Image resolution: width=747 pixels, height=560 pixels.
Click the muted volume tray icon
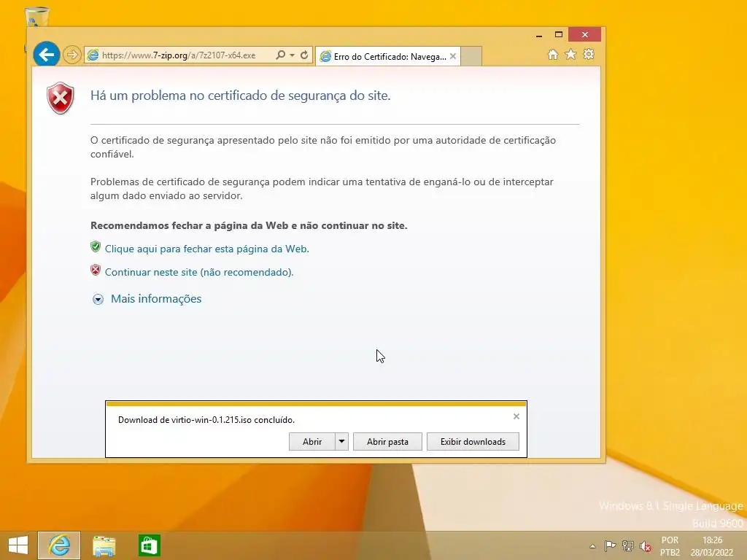(646, 546)
